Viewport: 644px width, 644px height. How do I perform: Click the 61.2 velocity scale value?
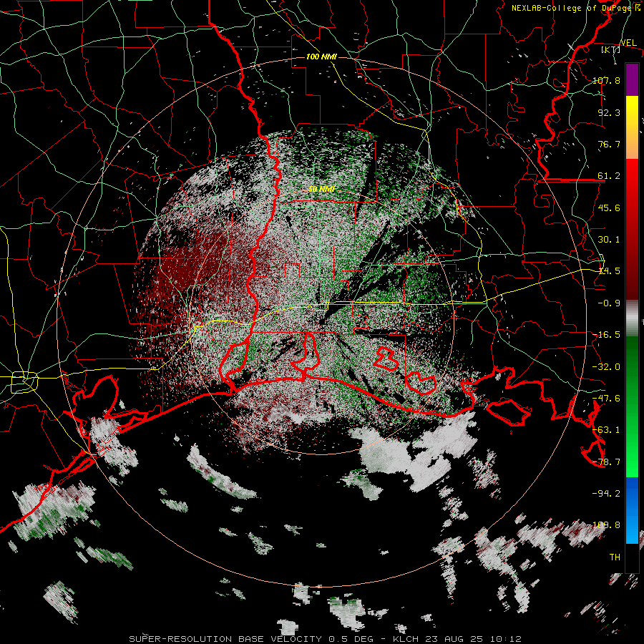pyautogui.click(x=609, y=176)
